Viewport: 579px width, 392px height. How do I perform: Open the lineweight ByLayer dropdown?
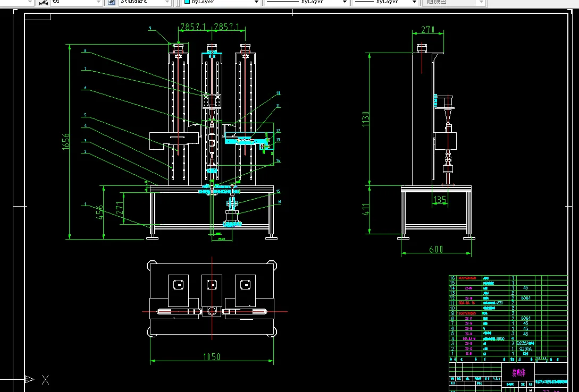tap(385, 2)
